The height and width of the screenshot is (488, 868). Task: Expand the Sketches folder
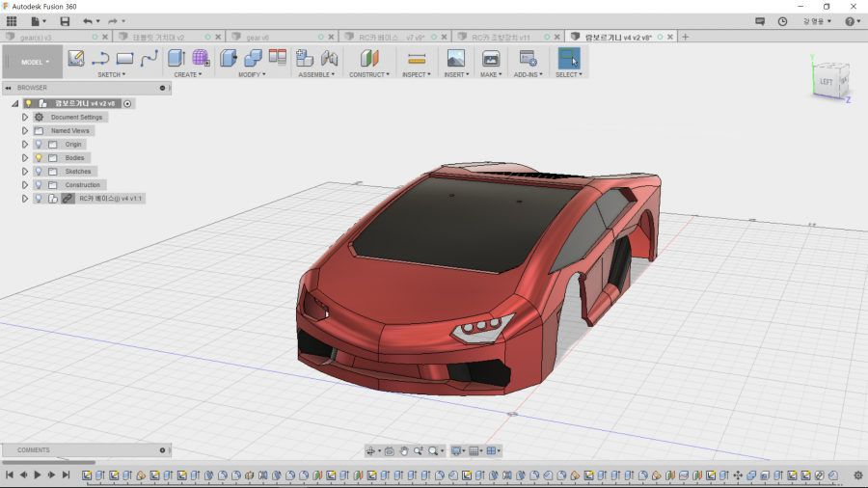[25, 172]
